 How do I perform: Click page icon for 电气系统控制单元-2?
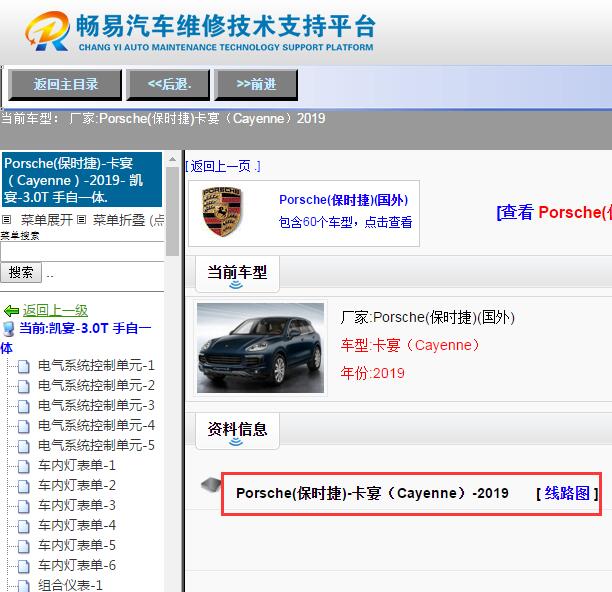click(x=24, y=386)
